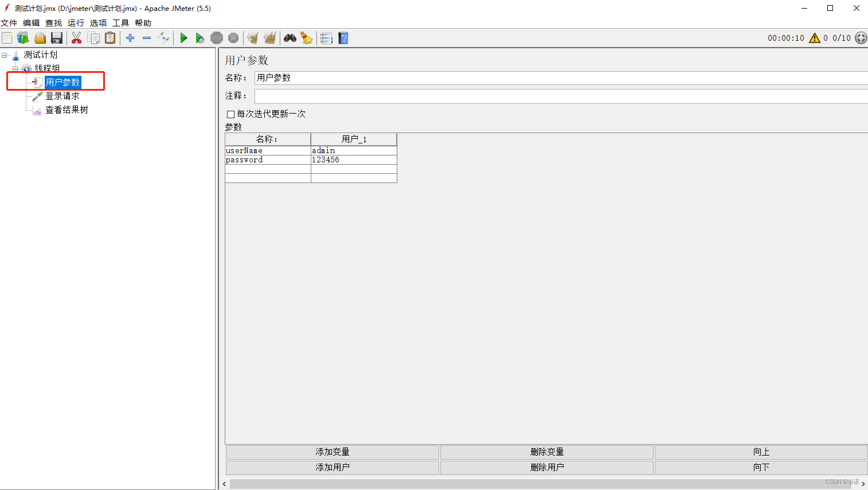Create a new test plan via toolbar
The height and width of the screenshot is (490, 868).
click(7, 38)
